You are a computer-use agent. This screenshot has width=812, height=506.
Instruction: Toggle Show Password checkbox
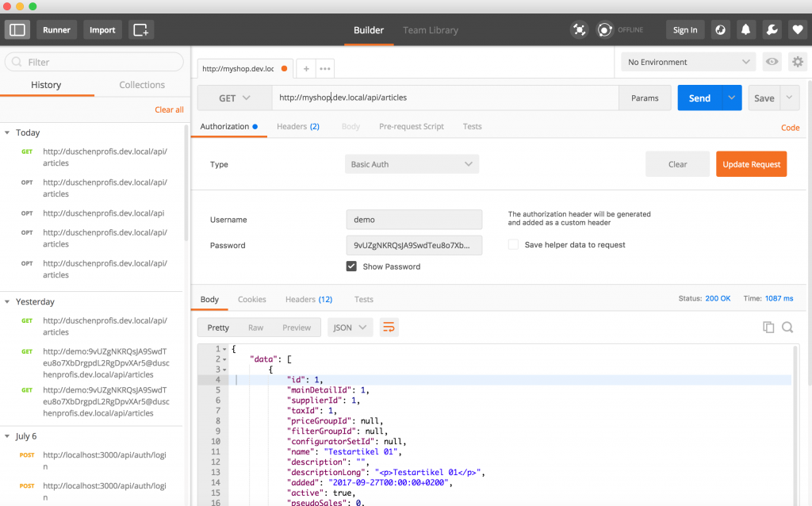pos(351,266)
